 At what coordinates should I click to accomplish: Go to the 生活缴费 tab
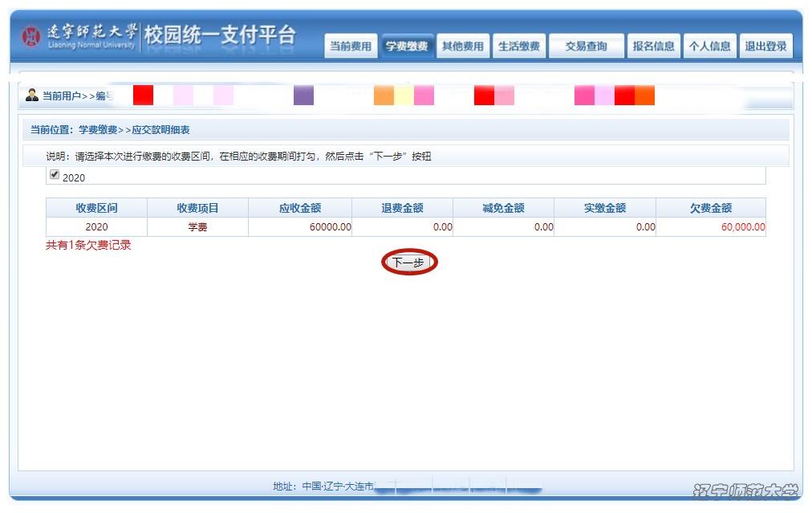coord(518,47)
